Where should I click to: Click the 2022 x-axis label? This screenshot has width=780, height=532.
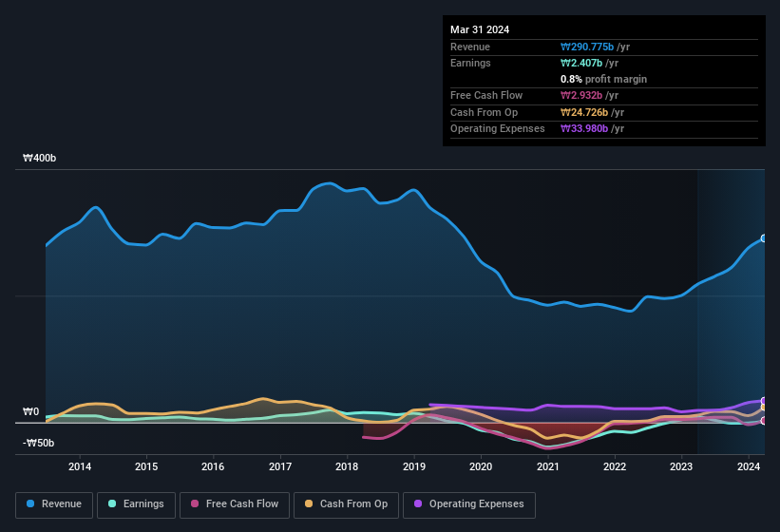point(615,466)
